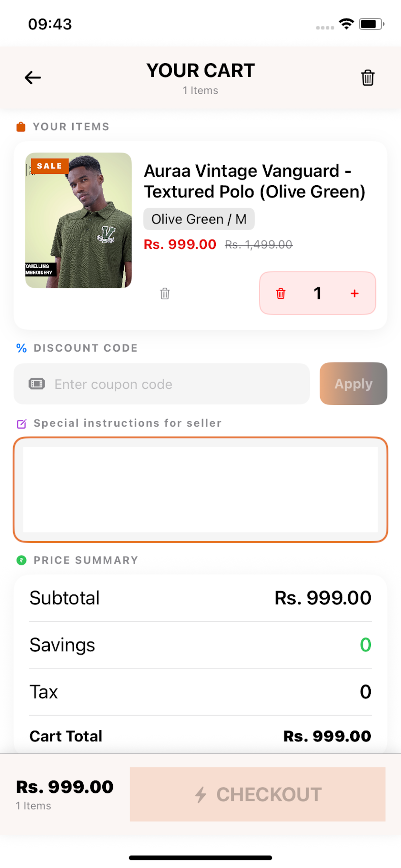
Task: Increase quantity with the plus icon
Action: (x=355, y=294)
